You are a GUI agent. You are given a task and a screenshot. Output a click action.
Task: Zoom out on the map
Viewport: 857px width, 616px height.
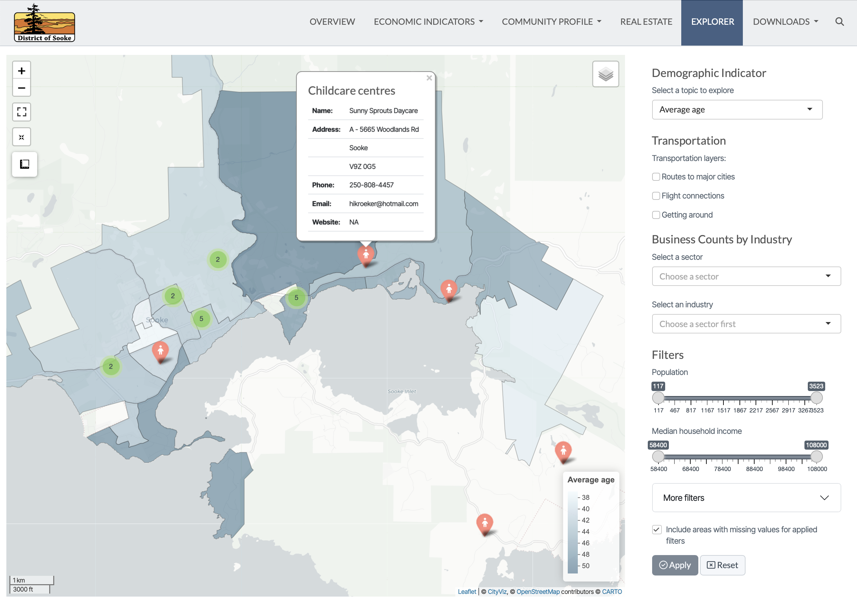click(x=21, y=88)
